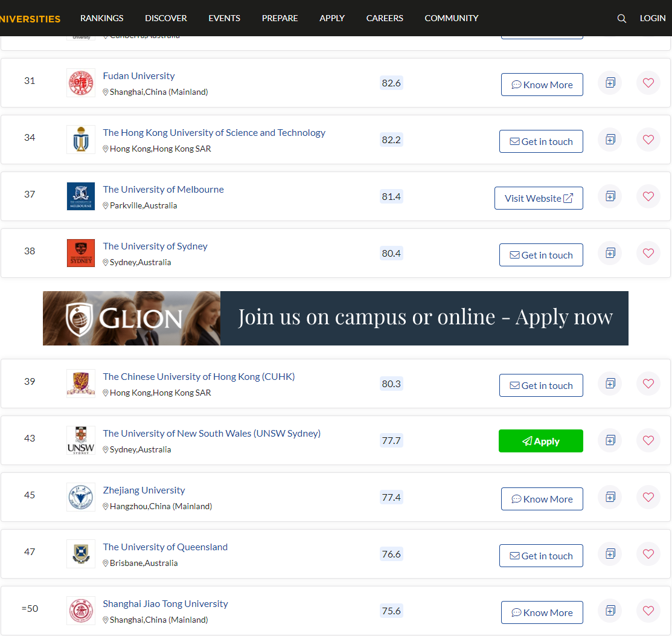Add Zhejiang University to compare list
The width and height of the screenshot is (672, 636).
coord(610,497)
